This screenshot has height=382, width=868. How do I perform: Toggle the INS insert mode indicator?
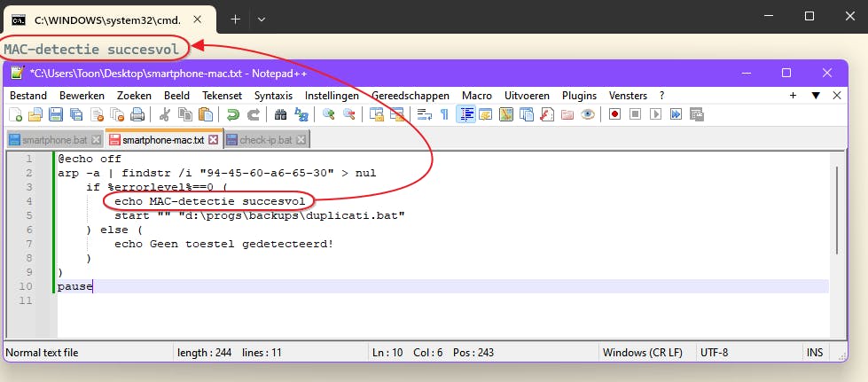pos(815,353)
